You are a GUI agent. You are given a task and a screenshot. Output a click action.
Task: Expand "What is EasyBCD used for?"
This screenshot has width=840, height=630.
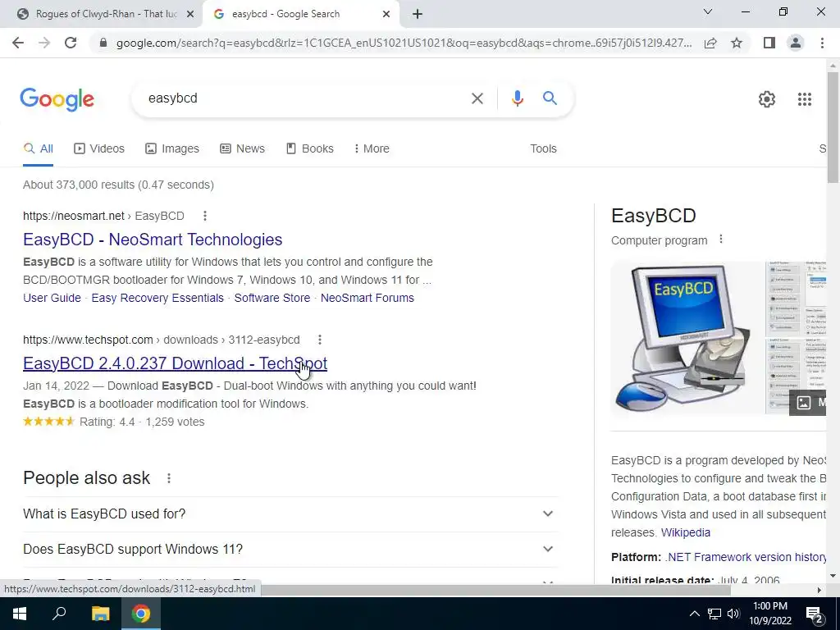click(x=290, y=514)
